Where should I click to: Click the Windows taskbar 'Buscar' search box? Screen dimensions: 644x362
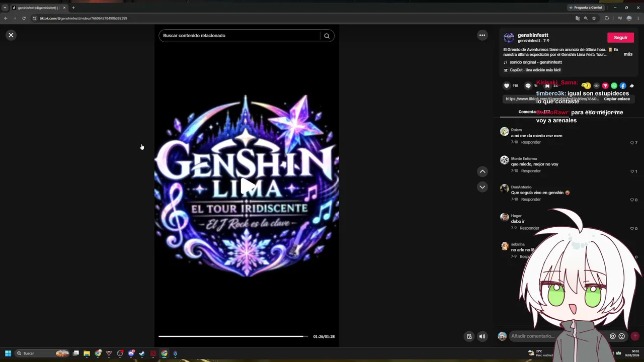click(x=42, y=353)
